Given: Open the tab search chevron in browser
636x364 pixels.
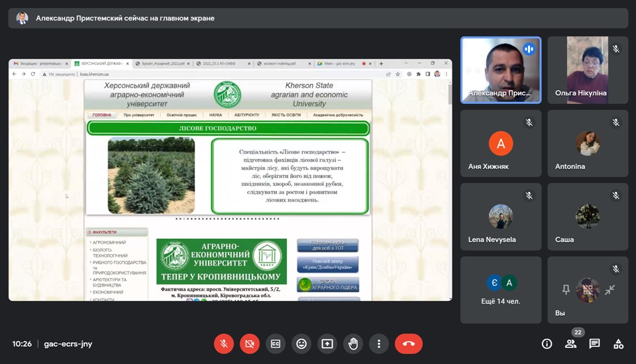Looking at the screenshot, I should pos(406,64).
